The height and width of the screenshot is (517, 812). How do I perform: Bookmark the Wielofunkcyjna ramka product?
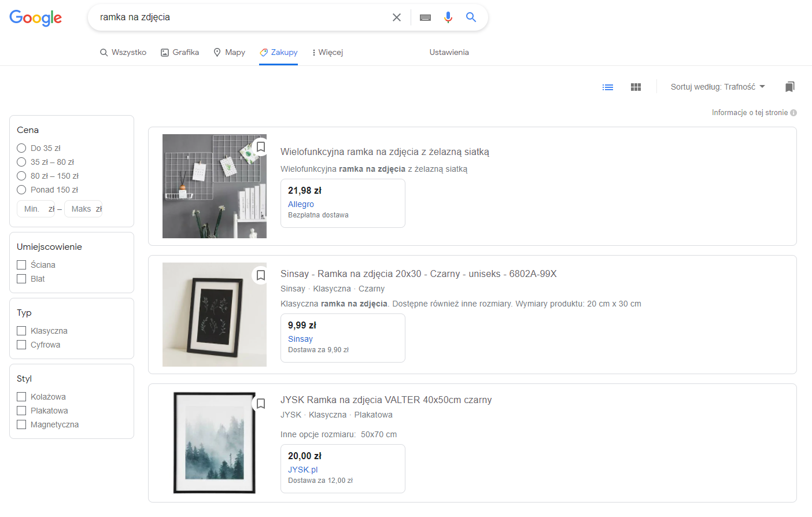pyautogui.click(x=261, y=147)
